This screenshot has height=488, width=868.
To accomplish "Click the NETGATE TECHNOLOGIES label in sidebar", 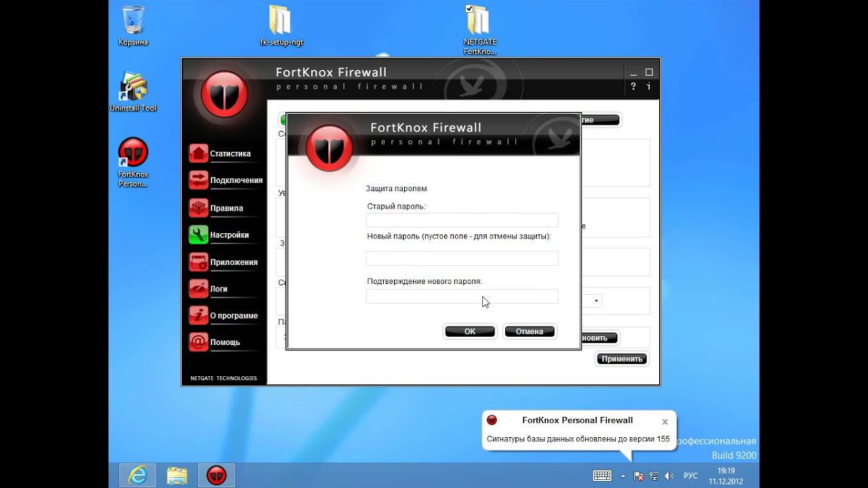I will pyautogui.click(x=223, y=378).
